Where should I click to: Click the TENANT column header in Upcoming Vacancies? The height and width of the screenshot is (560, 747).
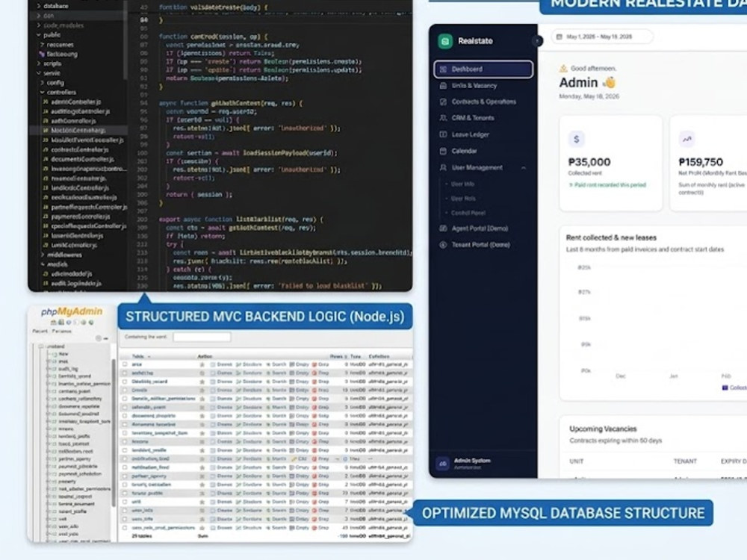click(x=685, y=461)
